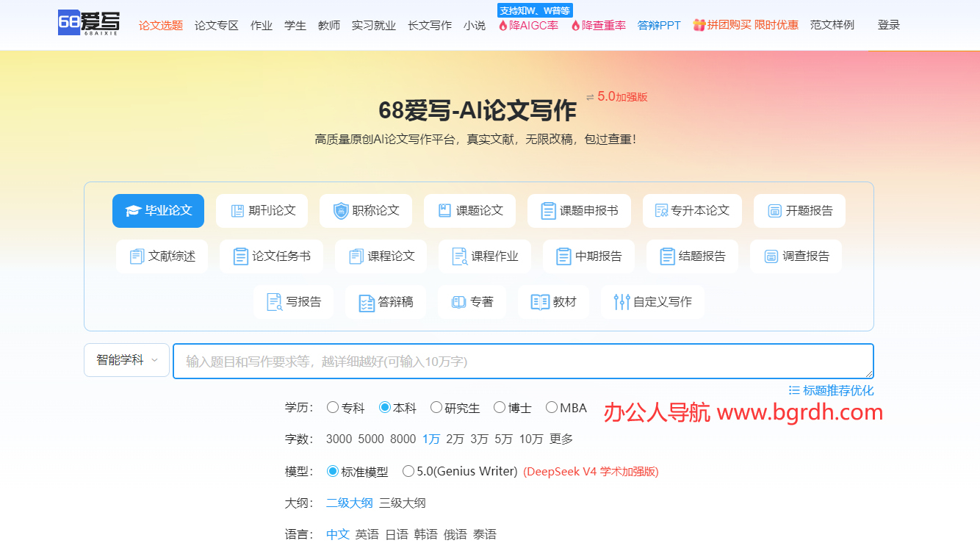This screenshot has width=980, height=557.
Task: Select the 本科 education radio button
Action: click(x=385, y=407)
